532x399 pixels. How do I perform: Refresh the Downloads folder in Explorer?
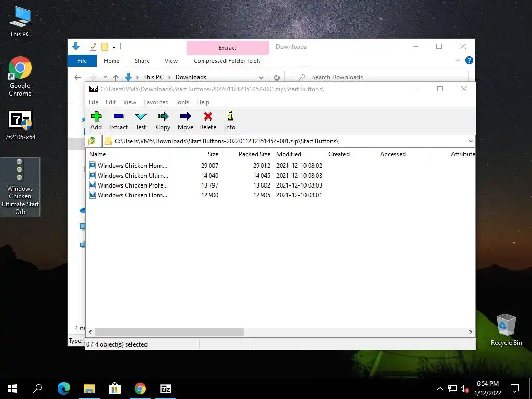[x=277, y=77]
